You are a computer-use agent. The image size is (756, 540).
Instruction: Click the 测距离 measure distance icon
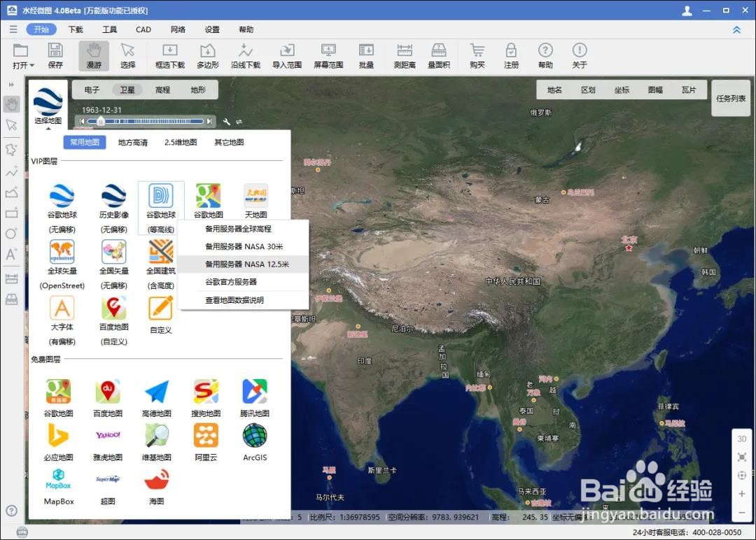click(x=405, y=50)
